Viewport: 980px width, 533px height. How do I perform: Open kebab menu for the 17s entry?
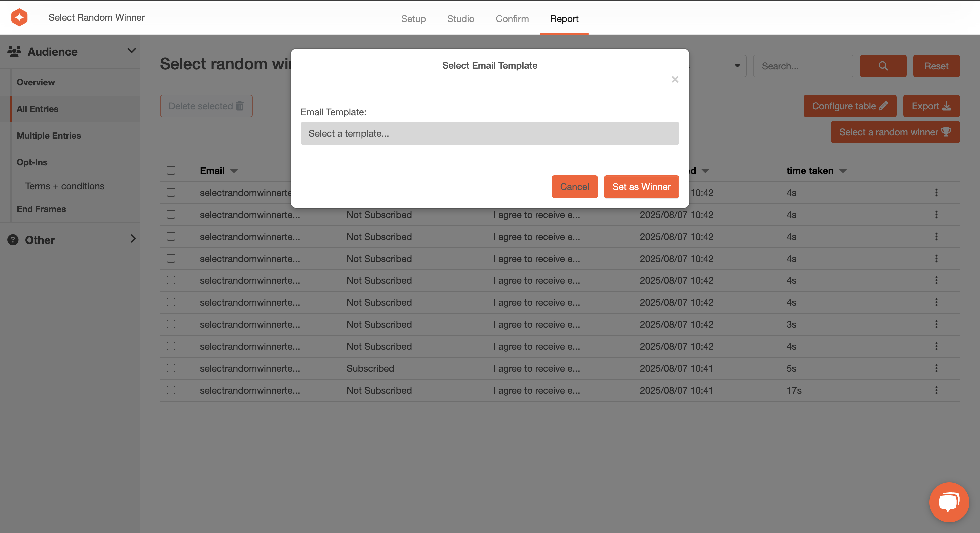coord(936,390)
